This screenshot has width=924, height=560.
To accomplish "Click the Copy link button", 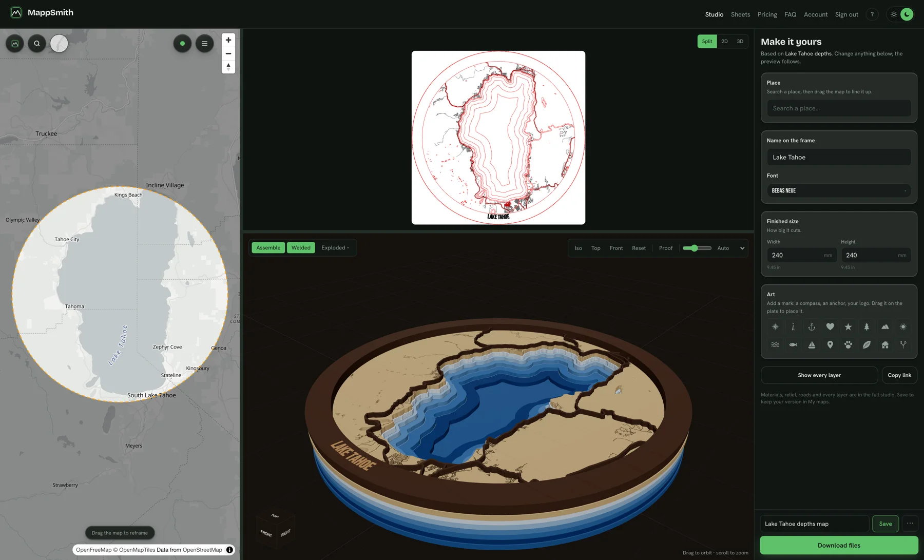I will [x=899, y=375].
